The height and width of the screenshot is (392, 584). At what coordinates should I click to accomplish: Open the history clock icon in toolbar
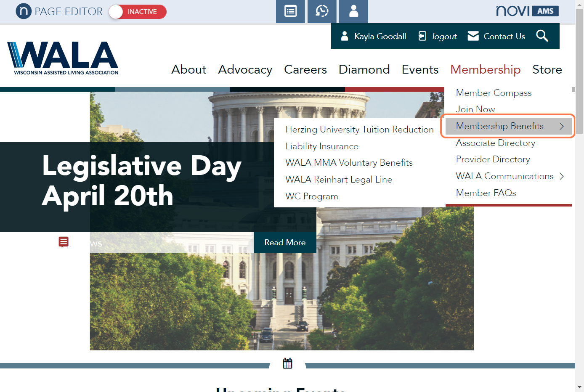[x=322, y=11]
